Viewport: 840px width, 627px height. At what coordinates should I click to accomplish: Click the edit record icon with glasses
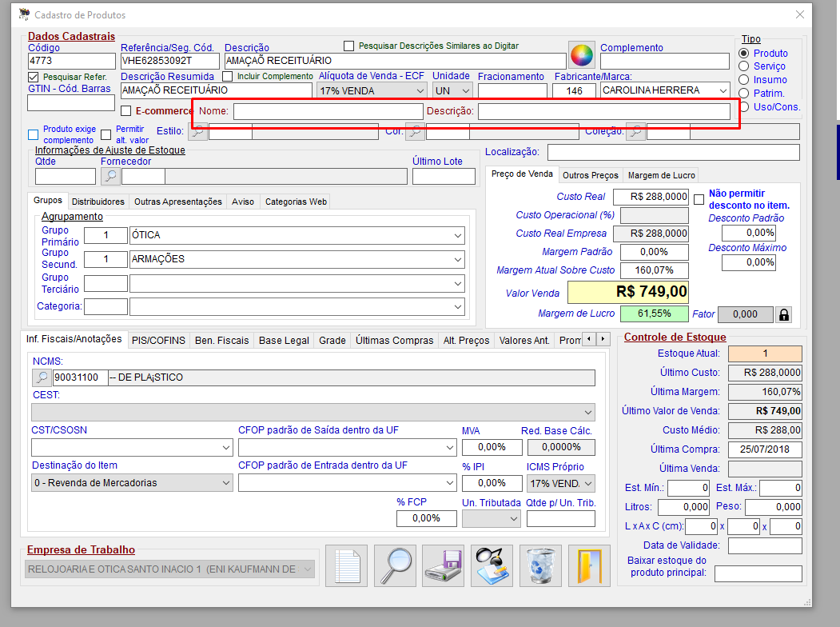492,566
